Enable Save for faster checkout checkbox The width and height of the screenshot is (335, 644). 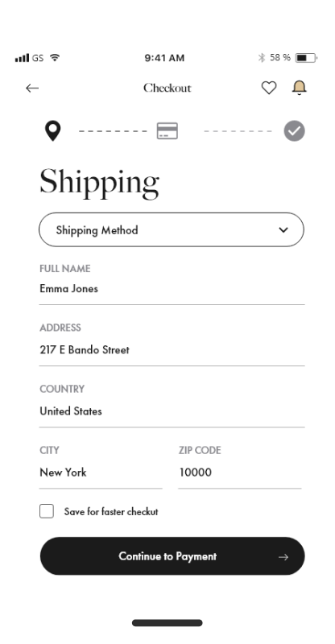click(47, 511)
